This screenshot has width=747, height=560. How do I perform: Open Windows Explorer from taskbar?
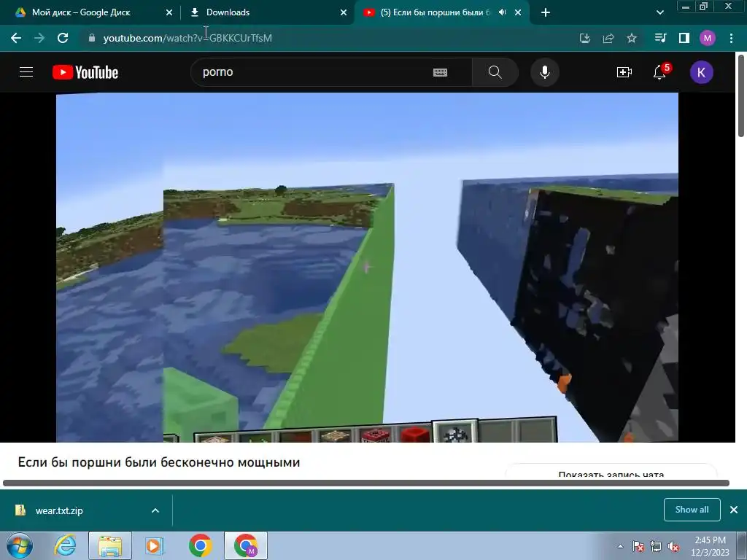click(x=110, y=545)
